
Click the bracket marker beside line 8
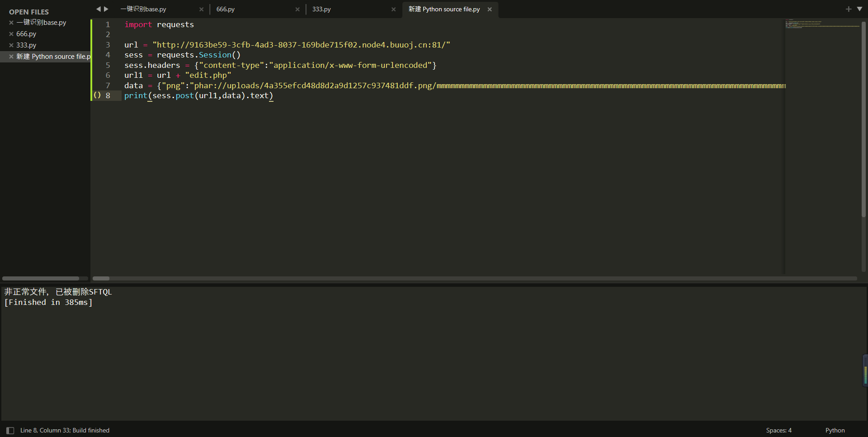97,95
